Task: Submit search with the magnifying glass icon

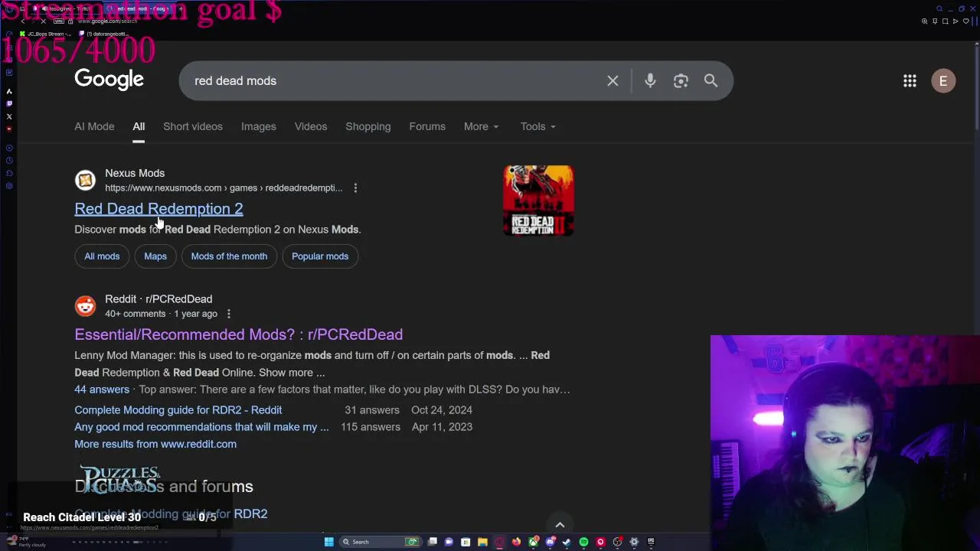Action: (710, 80)
